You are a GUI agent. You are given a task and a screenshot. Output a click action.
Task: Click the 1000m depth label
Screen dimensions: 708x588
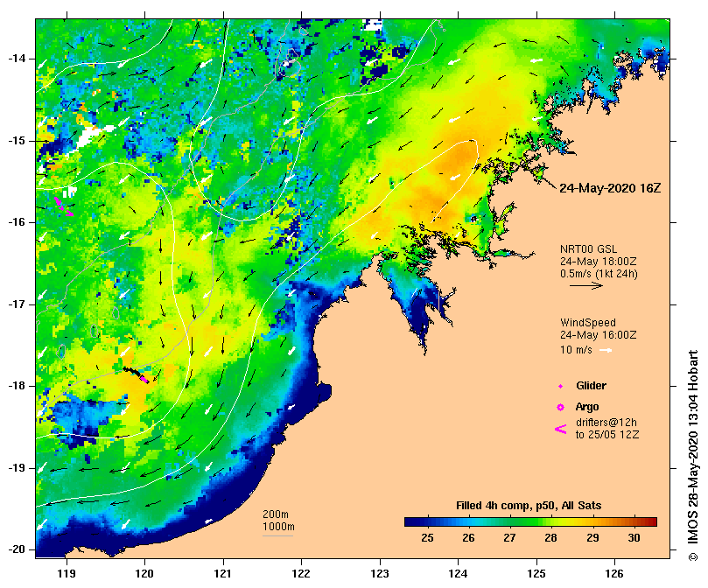click(278, 527)
